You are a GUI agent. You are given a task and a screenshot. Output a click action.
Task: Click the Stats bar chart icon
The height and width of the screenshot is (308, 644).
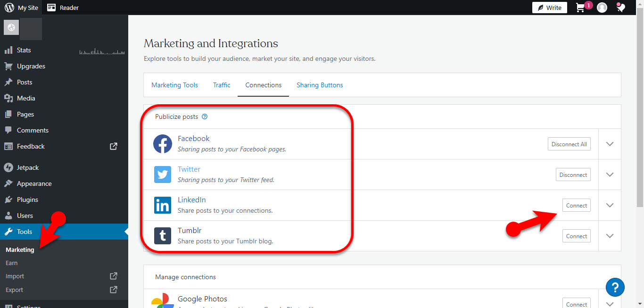[x=8, y=50]
